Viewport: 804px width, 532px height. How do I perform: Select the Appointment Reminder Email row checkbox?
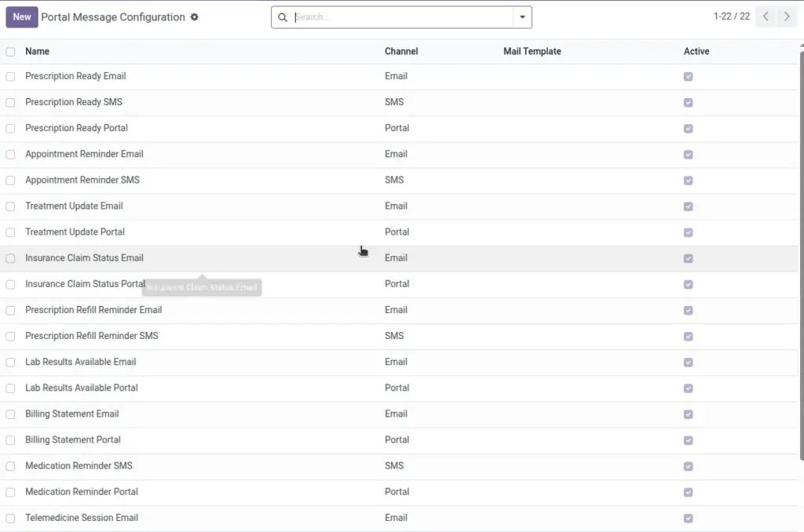[x=10, y=155]
